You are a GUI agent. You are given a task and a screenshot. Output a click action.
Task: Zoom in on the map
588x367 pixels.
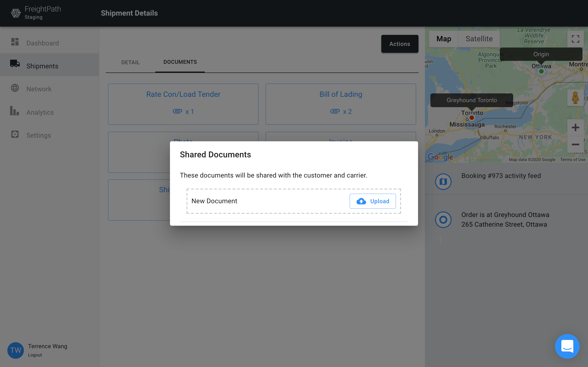pos(575,128)
